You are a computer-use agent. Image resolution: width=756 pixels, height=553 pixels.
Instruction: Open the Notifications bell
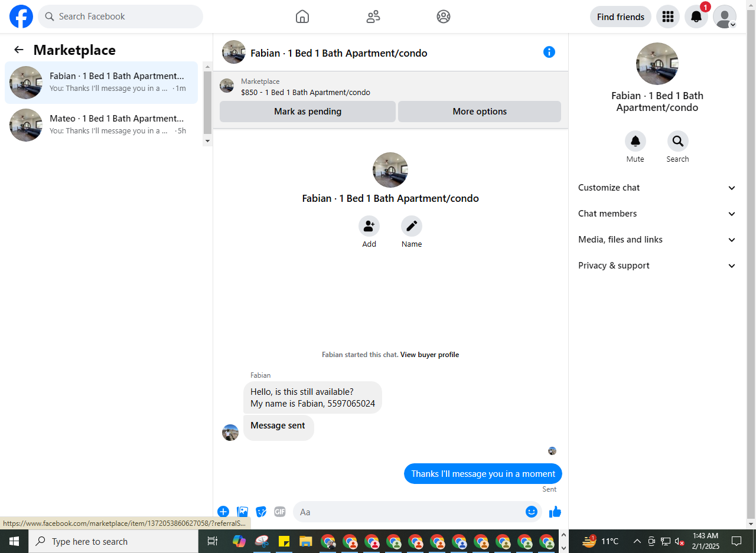pyautogui.click(x=696, y=17)
